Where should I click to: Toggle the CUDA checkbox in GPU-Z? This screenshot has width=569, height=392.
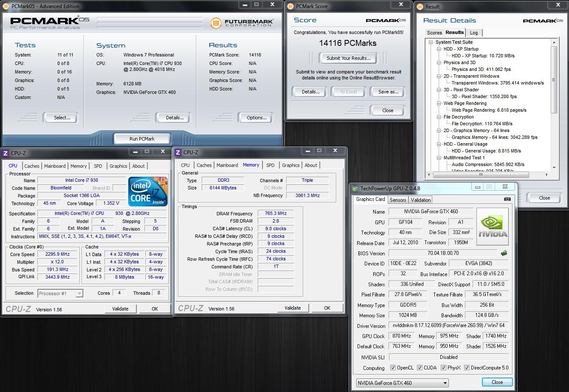click(x=420, y=368)
